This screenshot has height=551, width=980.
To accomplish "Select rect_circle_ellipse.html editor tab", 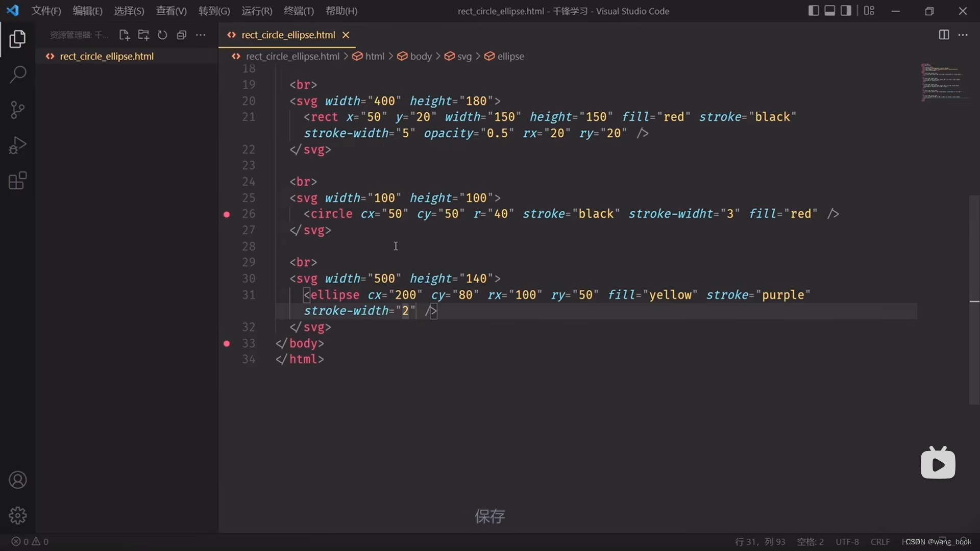I will coord(288,35).
